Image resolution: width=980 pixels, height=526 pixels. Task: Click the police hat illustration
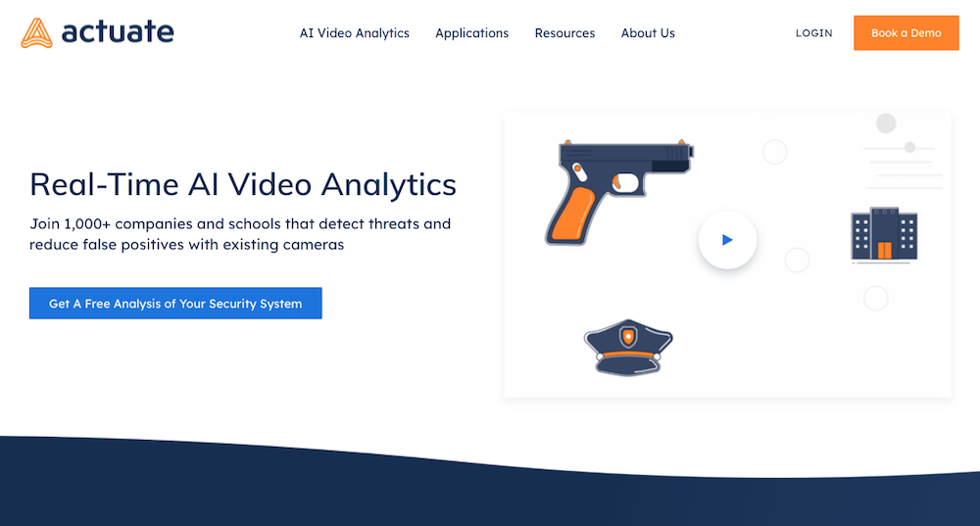[x=628, y=348]
